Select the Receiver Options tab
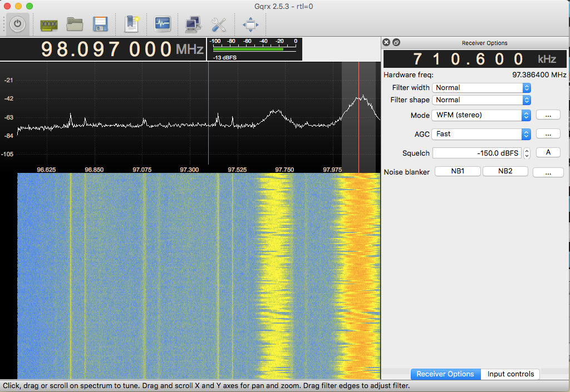The height and width of the screenshot is (392, 570). click(x=445, y=374)
